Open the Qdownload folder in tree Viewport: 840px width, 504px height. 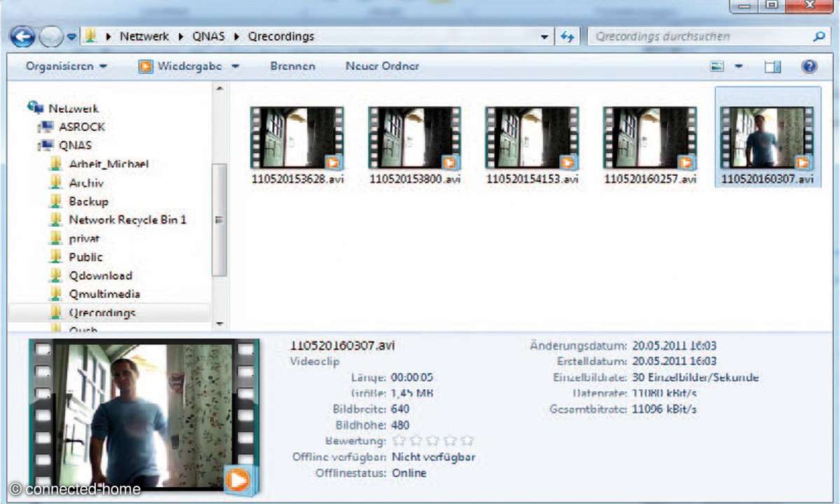point(100,276)
